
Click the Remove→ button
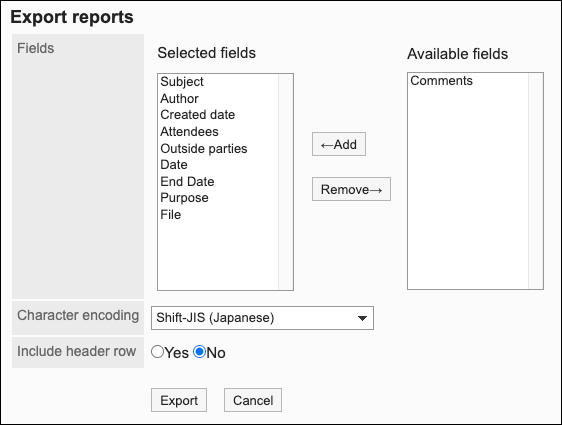351,189
